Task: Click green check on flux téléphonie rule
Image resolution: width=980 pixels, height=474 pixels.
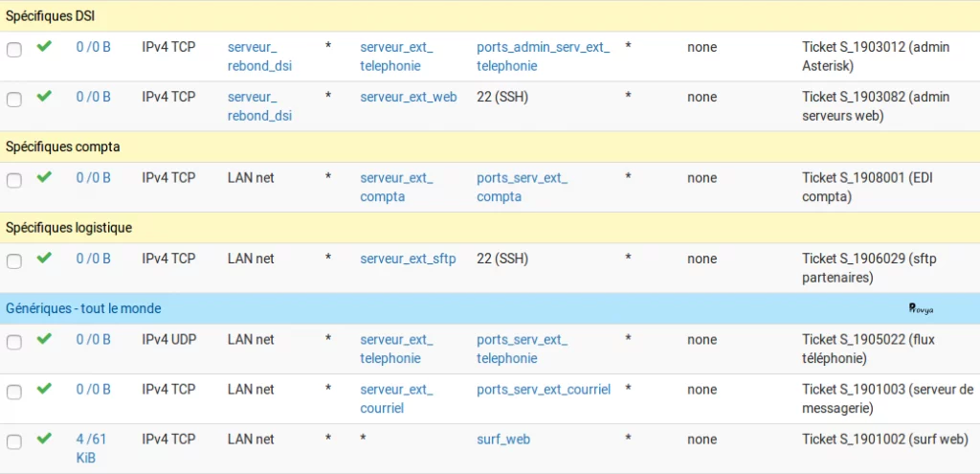Action: pos(44,339)
